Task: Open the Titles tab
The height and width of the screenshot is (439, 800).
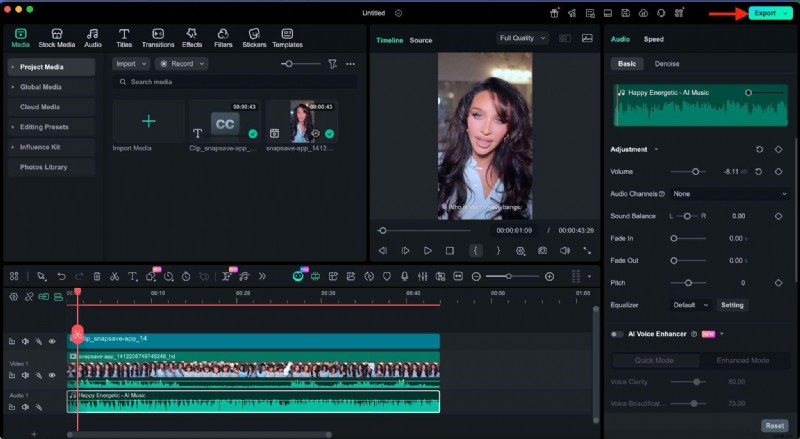Action: tap(124, 38)
